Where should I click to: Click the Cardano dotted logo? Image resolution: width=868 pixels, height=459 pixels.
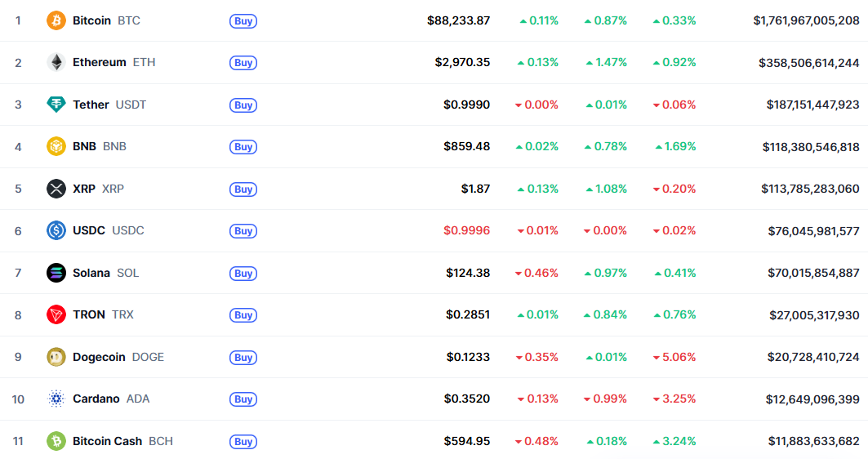coord(56,399)
